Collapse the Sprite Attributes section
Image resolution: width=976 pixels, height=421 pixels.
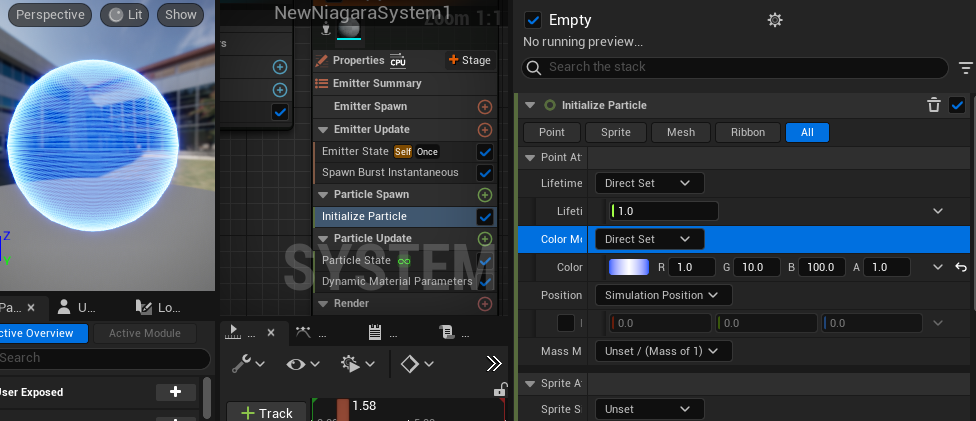(x=530, y=383)
